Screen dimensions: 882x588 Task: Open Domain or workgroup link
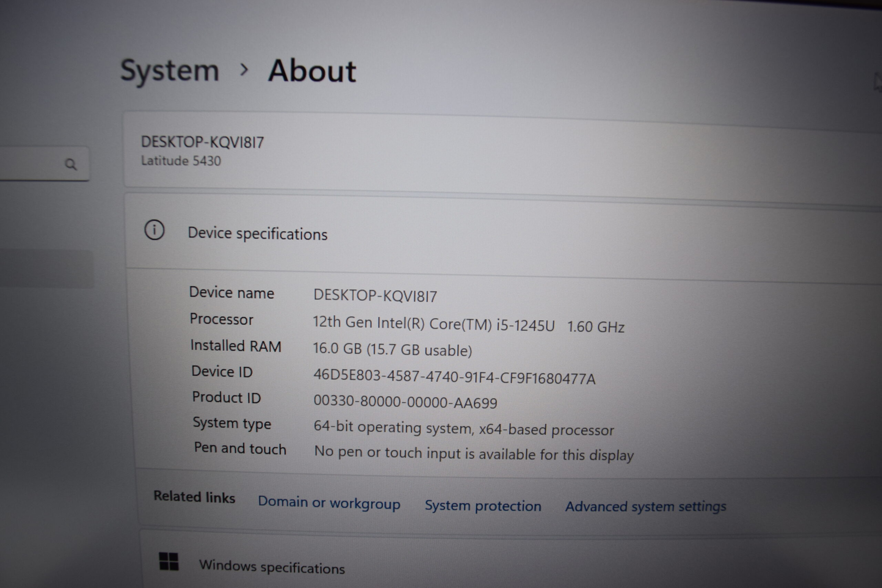pyautogui.click(x=329, y=503)
